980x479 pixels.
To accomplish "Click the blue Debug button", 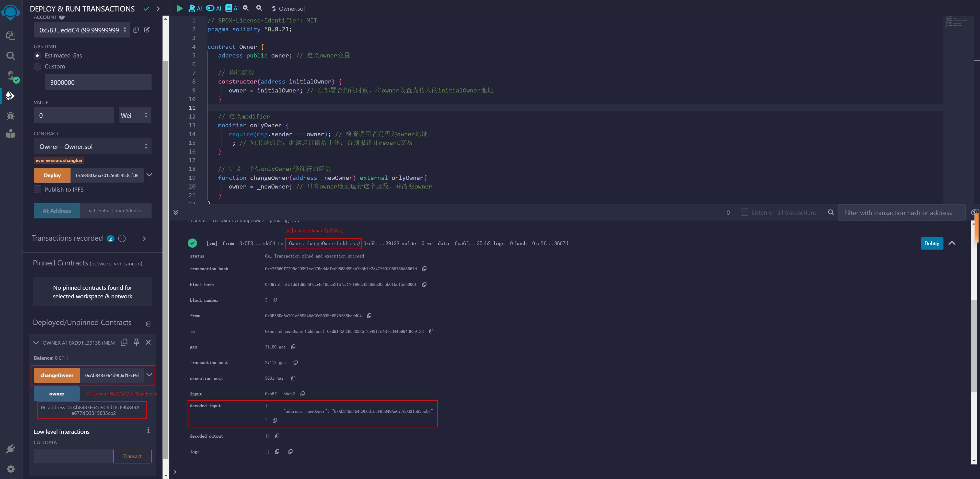I will (932, 243).
